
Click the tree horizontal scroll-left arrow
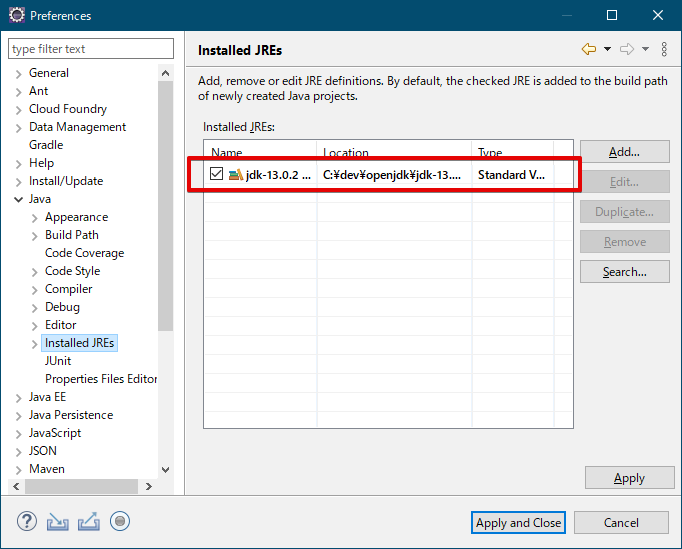(16, 486)
